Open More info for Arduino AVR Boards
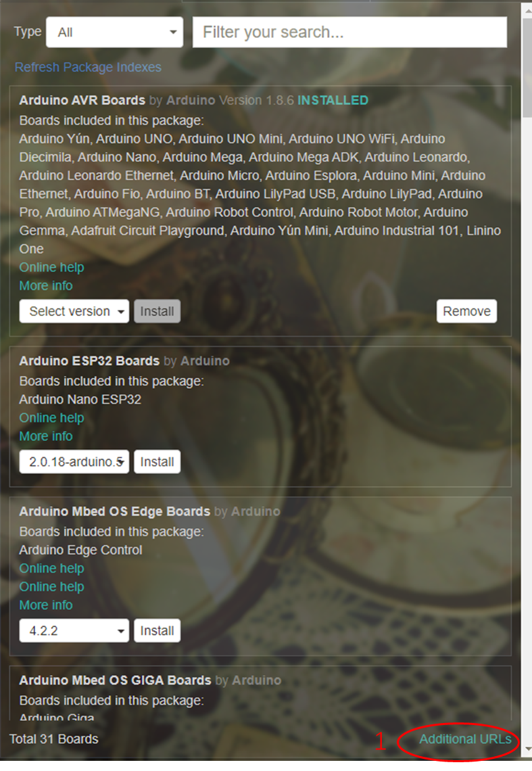532x771 pixels. tap(46, 285)
